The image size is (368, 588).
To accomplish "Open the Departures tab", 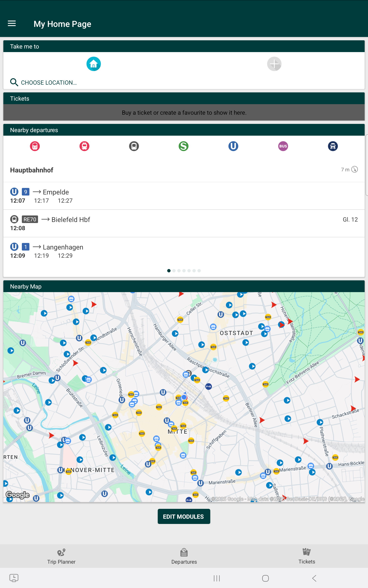I will coord(184,556).
